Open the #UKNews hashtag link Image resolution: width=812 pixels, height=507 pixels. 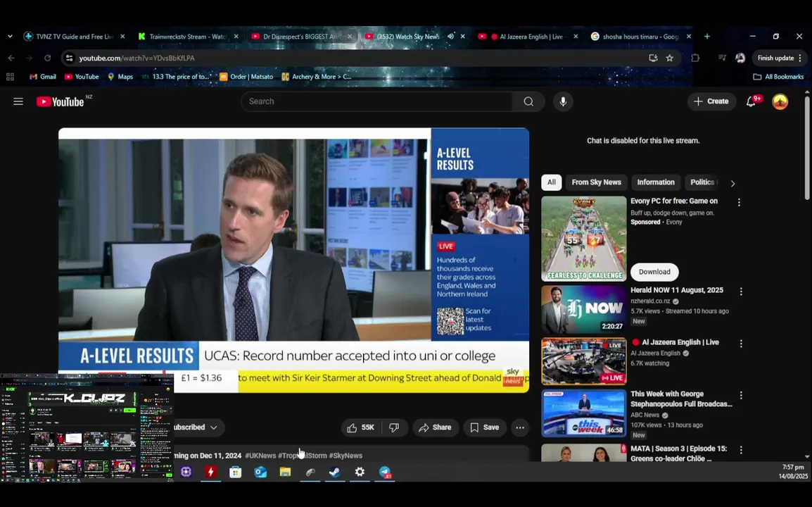click(x=260, y=456)
